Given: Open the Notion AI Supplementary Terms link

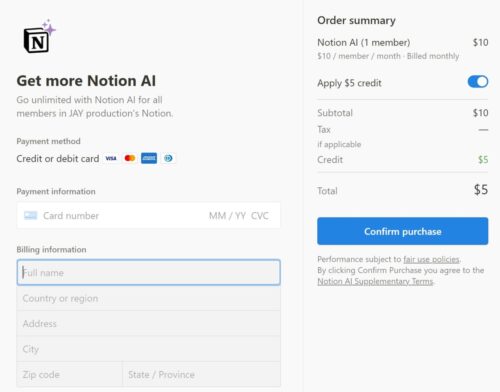Looking at the screenshot, I should click(x=375, y=282).
